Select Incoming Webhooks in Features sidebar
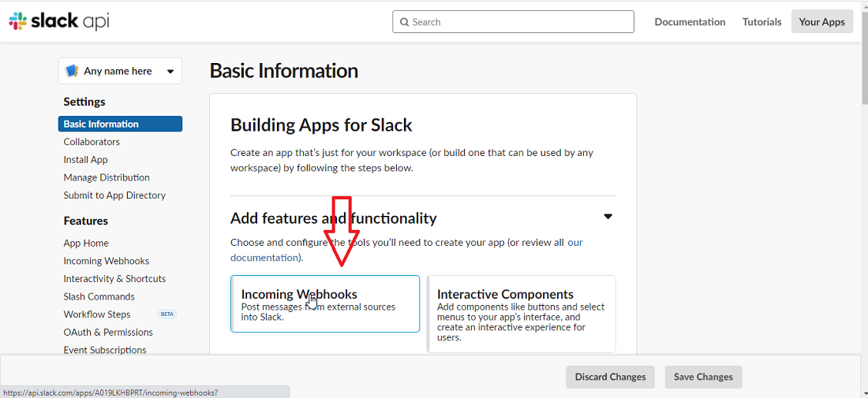 coord(107,261)
